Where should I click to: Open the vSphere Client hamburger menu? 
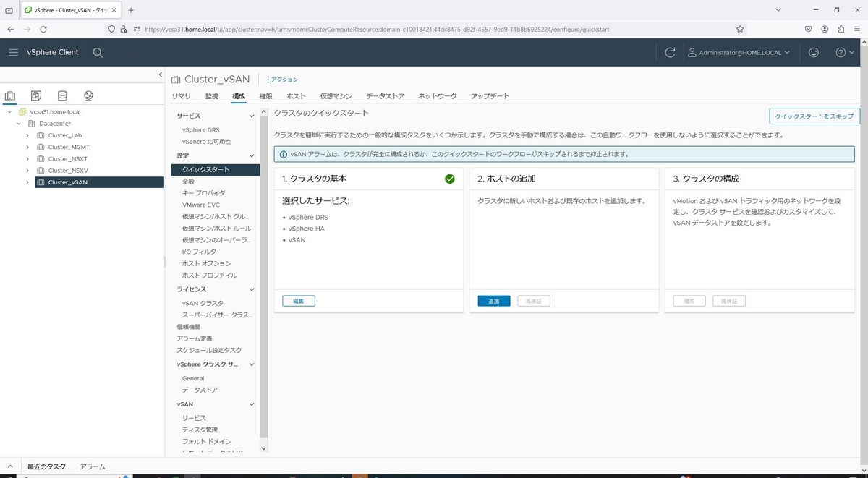(x=14, y=52)
